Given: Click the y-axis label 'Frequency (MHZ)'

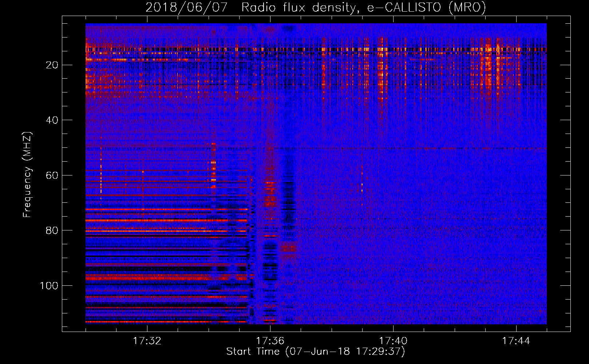Looking at the screenshot, I should point(27,174).
